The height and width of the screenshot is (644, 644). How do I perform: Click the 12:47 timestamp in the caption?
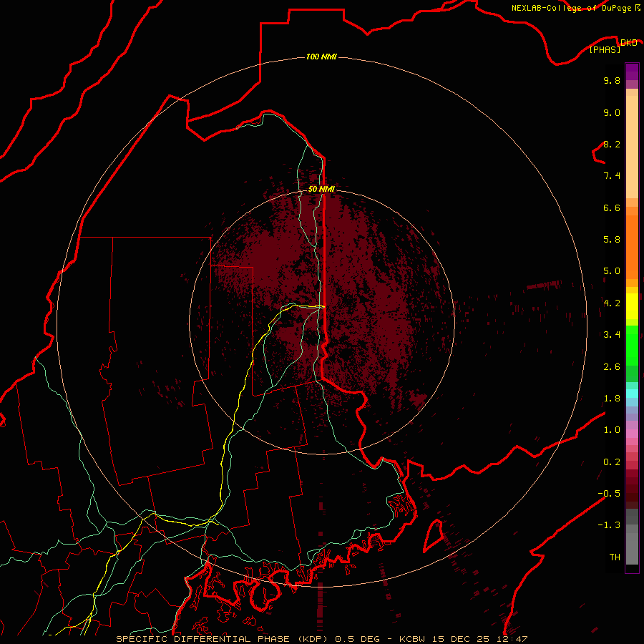click(x=512, y=639)
